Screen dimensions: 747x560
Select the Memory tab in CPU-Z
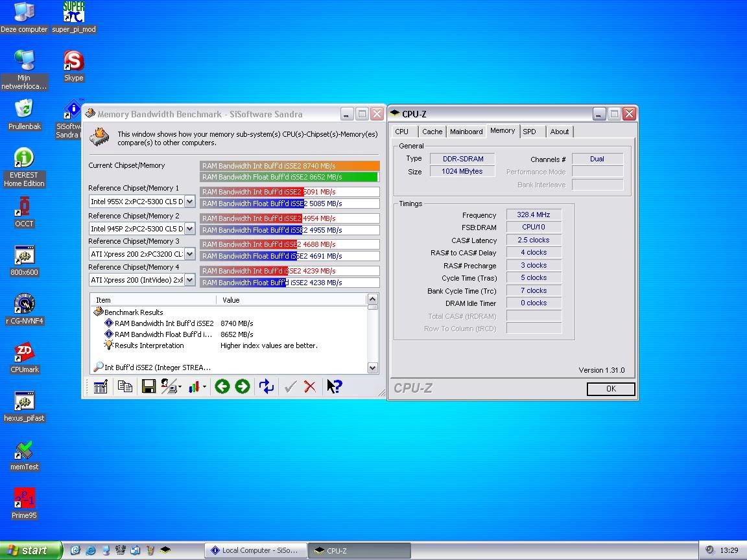click(503, 131)
